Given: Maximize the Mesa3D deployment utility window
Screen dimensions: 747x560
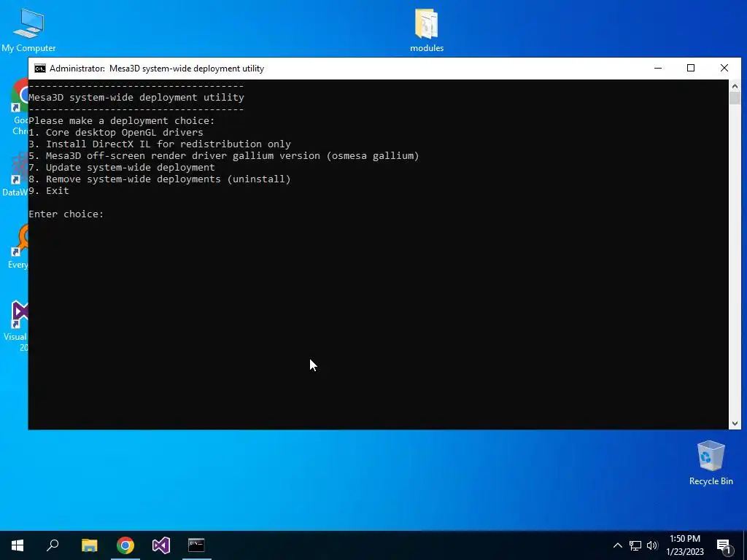Looking at the screenshot, I should click(x=691, y=68).
